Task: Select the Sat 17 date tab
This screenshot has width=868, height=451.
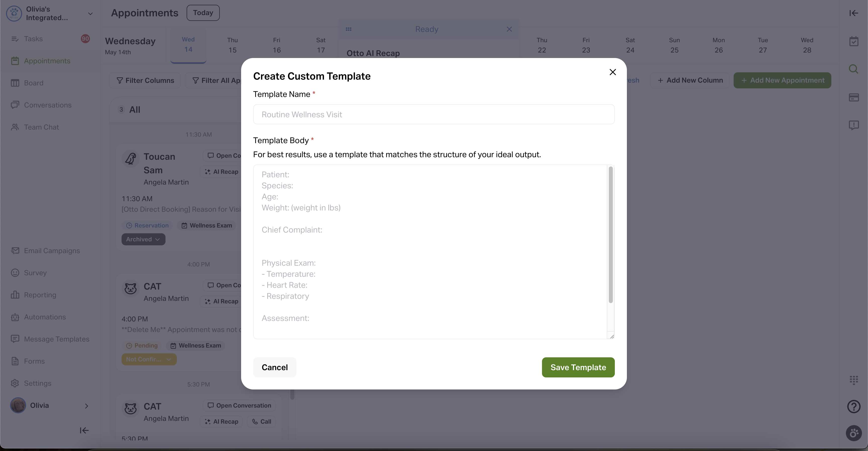Action: coord(320,45)
